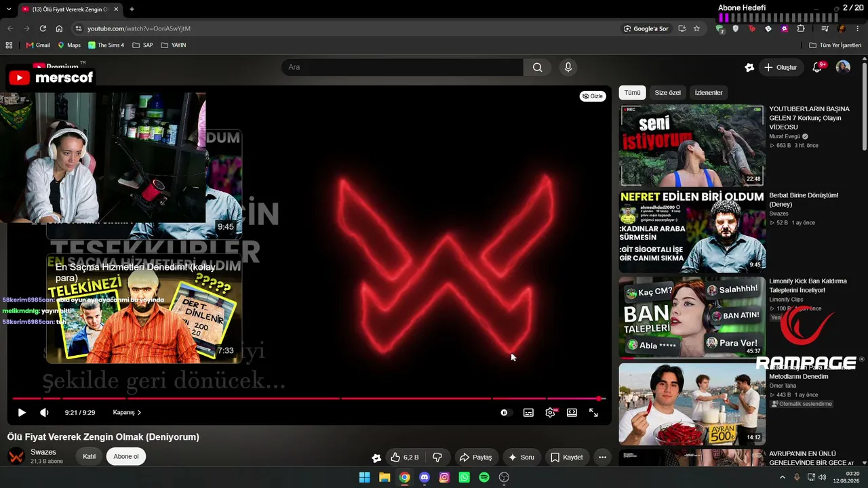The height and width of the screenshot is (488, 868).
Task: Dislike the video with the thumbs-down icon
Action: [437, 457]
